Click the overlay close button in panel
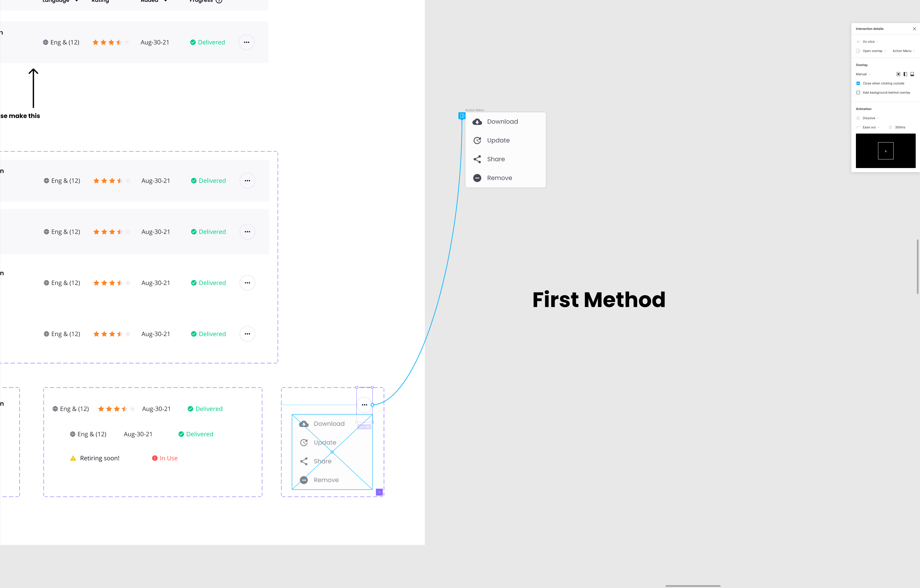This screenshot has height=588, width=920. [914, 29]
